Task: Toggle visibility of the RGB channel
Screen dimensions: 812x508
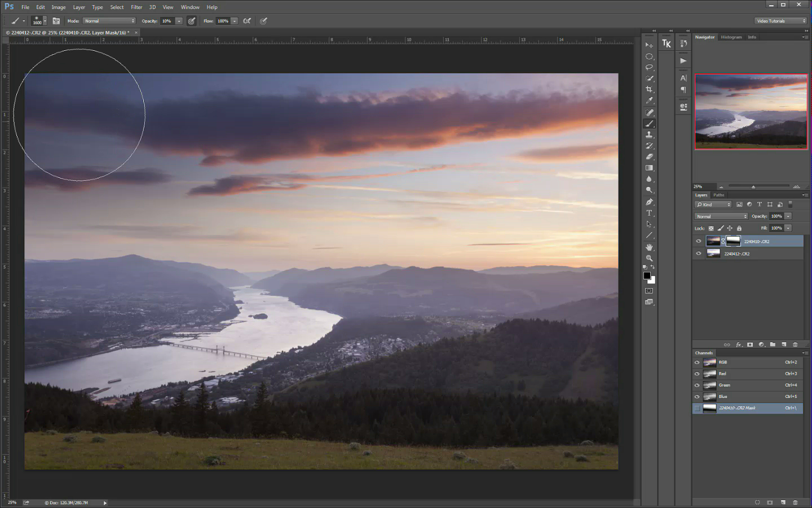Action: point(697,362)
